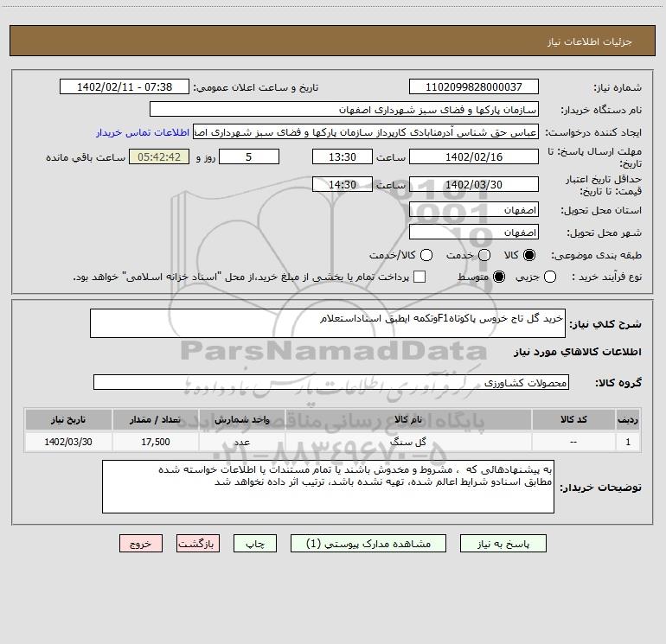Click the price validity date 1402/03/30 field
The height and width of the screenshot is (644, 666).
[474, 185]
